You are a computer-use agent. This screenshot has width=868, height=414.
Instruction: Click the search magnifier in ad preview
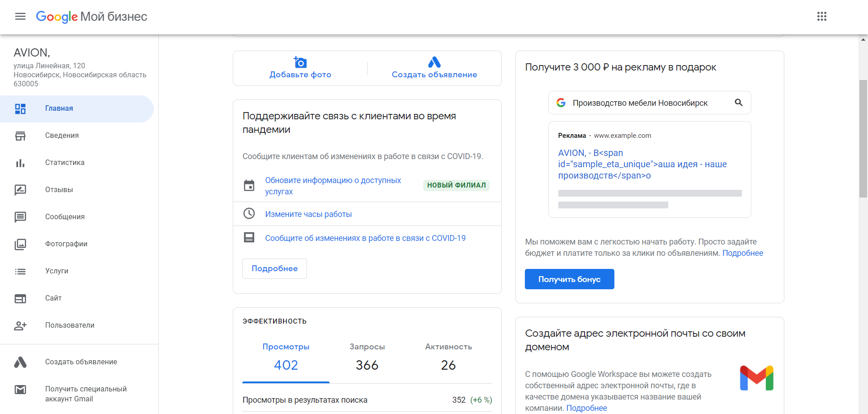739,103
